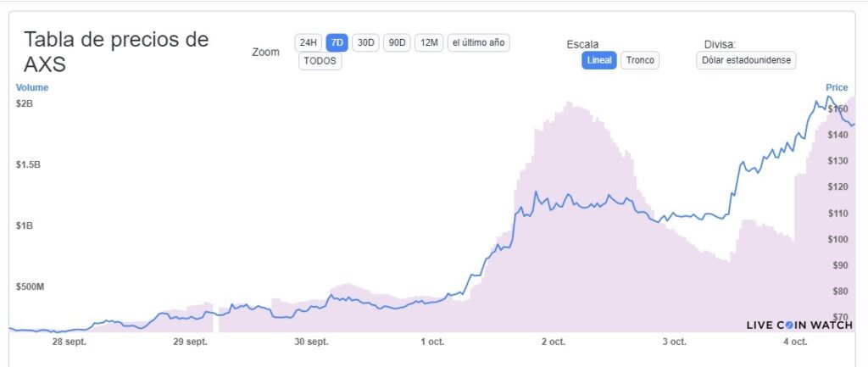This screenshot has width=868, height=367.
Task: Enable the Lineal scale option
Action: (x=599, y=60)
